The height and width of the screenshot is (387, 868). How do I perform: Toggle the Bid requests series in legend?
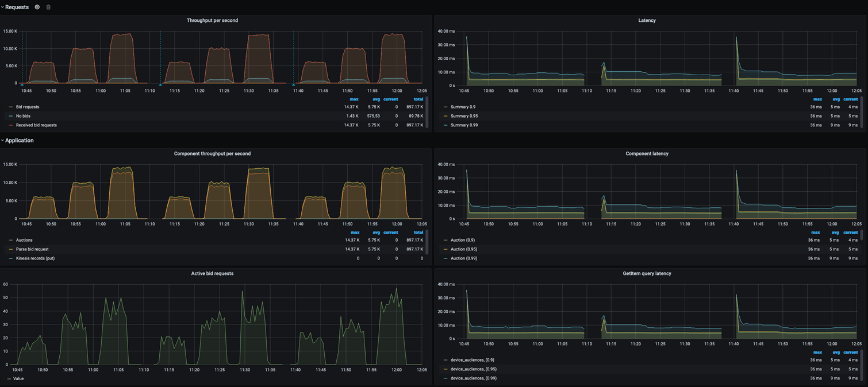28,107
